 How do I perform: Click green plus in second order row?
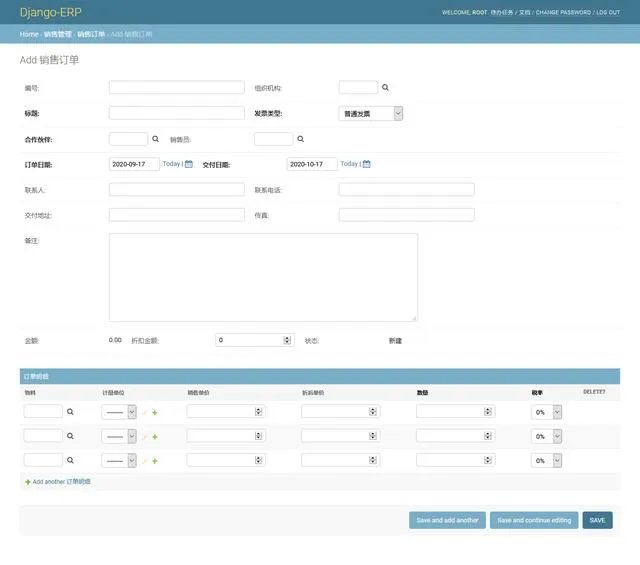[155, 436]
